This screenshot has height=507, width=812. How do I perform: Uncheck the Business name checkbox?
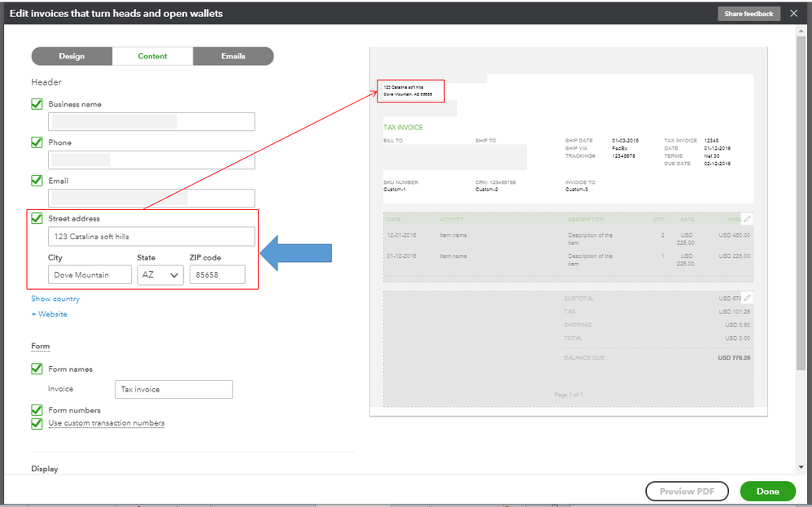click(37, 104)
